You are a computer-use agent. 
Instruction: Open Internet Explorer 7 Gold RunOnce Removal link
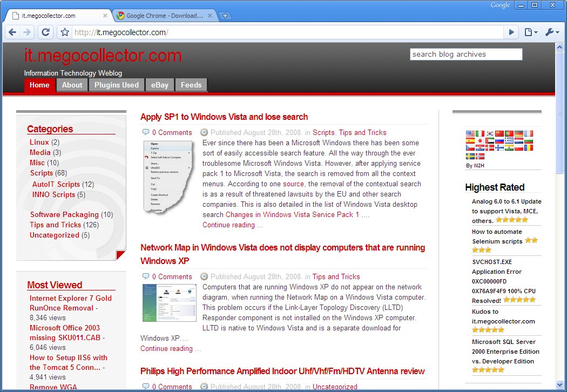(x=71, y=303)
